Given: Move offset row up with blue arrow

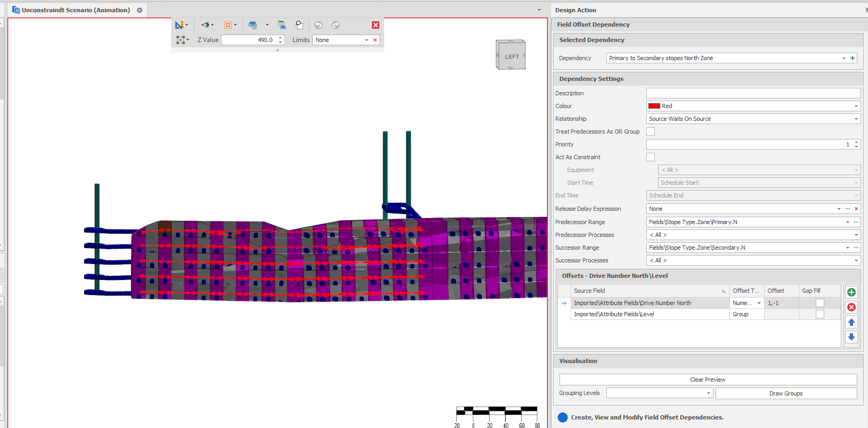Looking at the screenshot, I should coord(851,322).
